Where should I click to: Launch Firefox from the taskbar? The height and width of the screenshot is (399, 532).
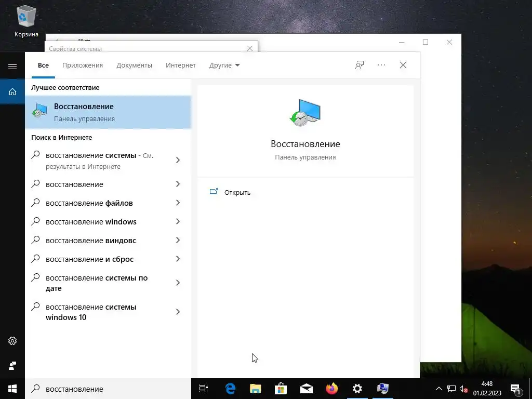coord(331,389)
